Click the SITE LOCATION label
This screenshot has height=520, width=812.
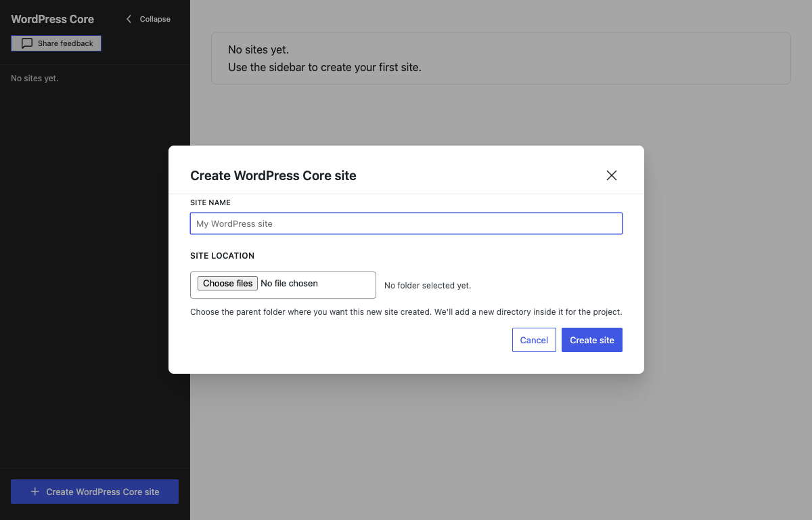[223, 256]
